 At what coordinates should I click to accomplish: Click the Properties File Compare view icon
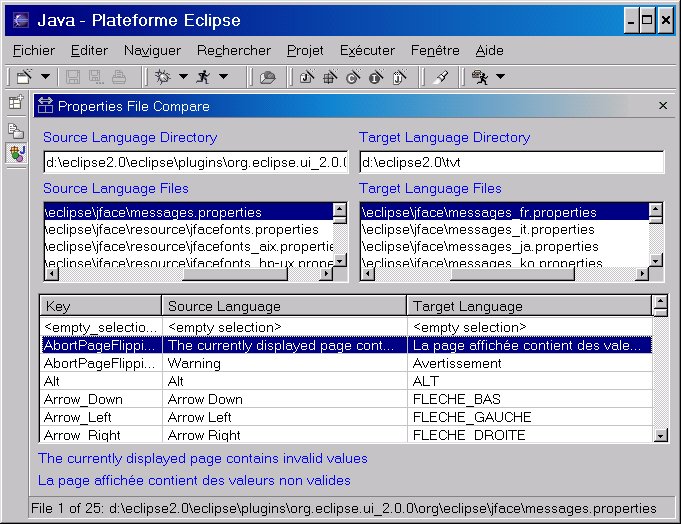(45, 105)
